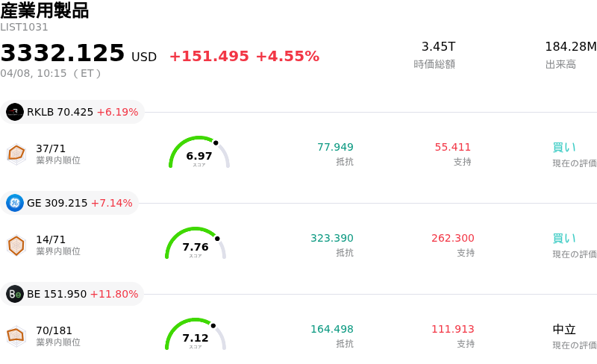Click the GE score gauge 7.76
The height and width of the screenshot is (364, 597).
click(x=196, y=244)
